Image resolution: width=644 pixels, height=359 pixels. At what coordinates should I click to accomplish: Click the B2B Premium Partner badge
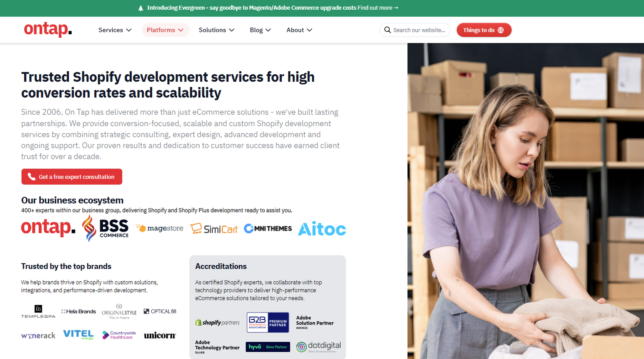pyautogui.click(x=268, y=322)
